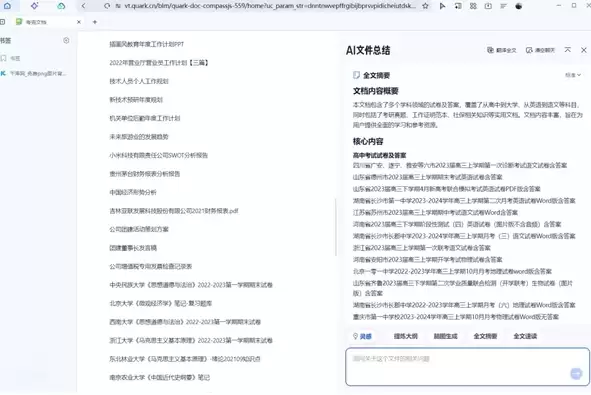Open the 标准 dropdown in summary section
This screenshot has width=591, height=395.
point(573,75)
